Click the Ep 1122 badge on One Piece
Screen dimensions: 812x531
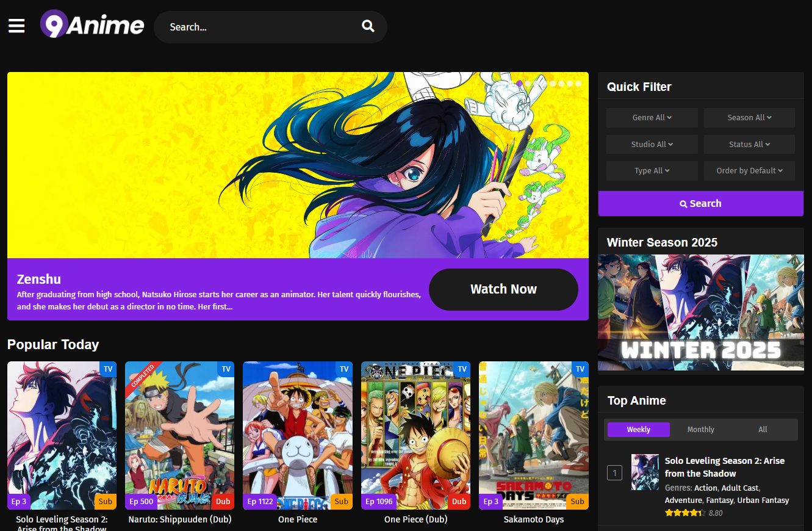(x=260, y=501)
